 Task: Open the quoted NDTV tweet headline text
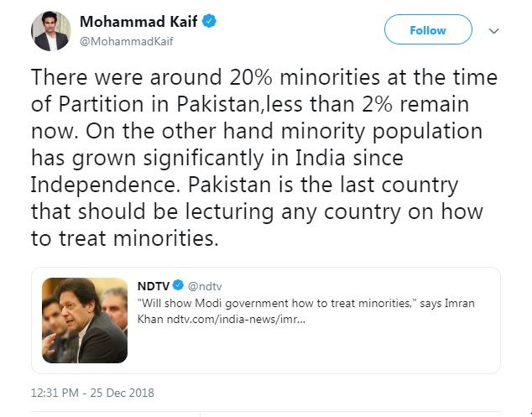[305, 311]
